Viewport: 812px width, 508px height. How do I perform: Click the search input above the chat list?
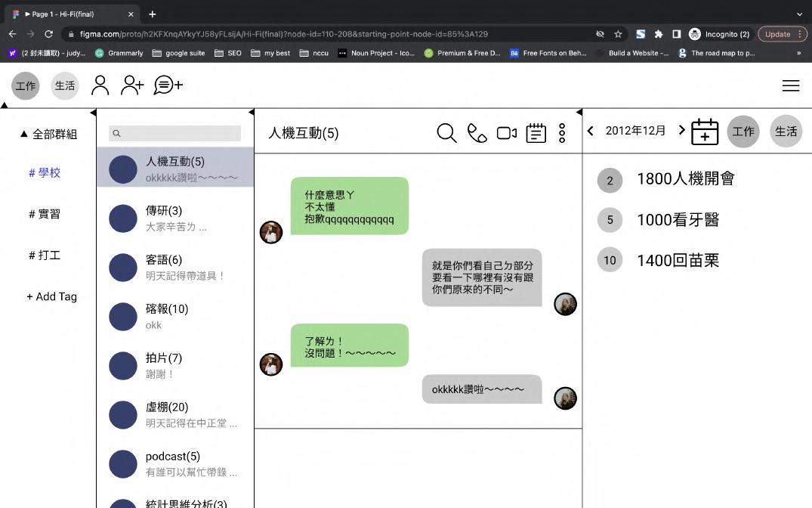174,133
